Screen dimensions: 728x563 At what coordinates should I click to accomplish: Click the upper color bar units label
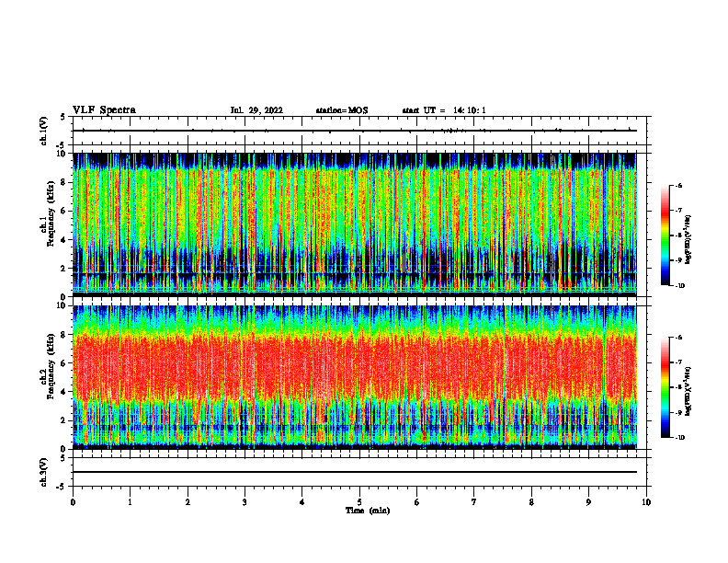click(x=689, y=240)
